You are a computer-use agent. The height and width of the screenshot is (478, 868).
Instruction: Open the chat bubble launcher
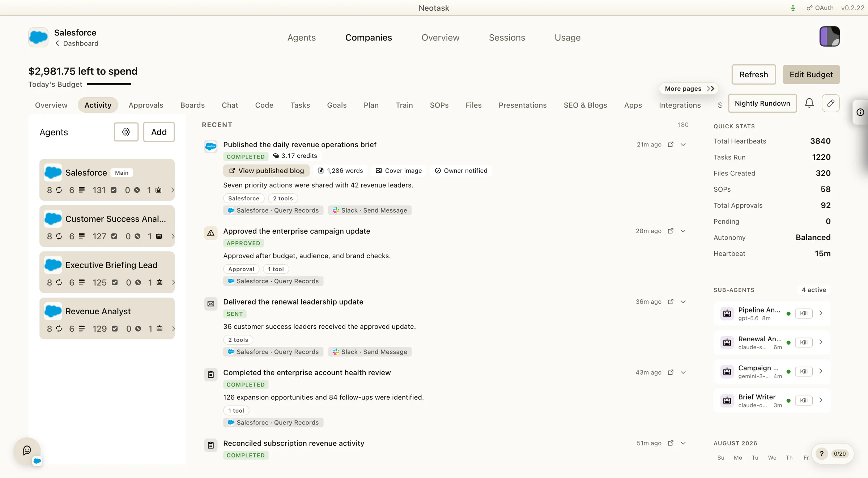click(27, 451)
